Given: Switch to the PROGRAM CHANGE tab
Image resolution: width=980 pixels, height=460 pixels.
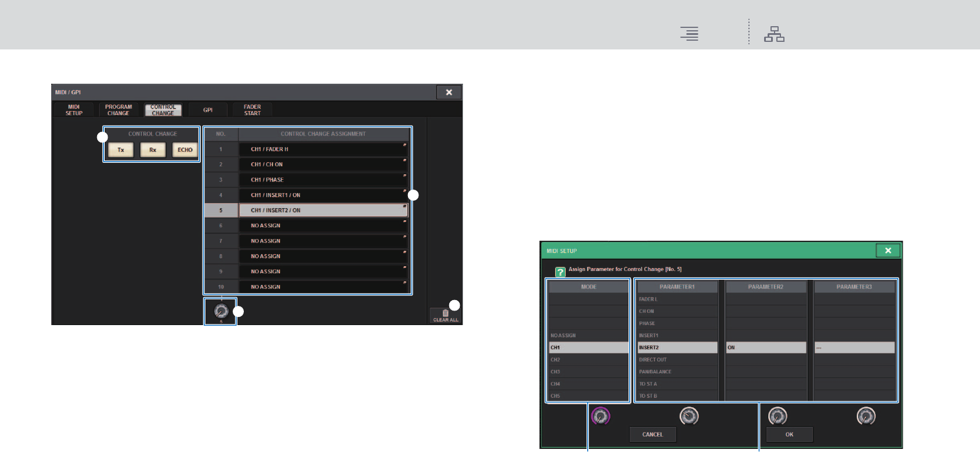Looking at the screenshot, I should tap(119, 110).
